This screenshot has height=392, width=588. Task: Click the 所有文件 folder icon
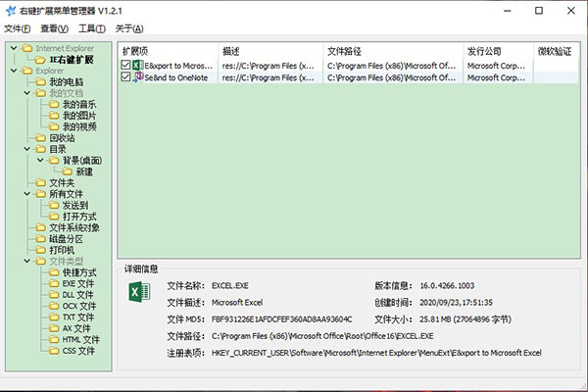(40, 194)
